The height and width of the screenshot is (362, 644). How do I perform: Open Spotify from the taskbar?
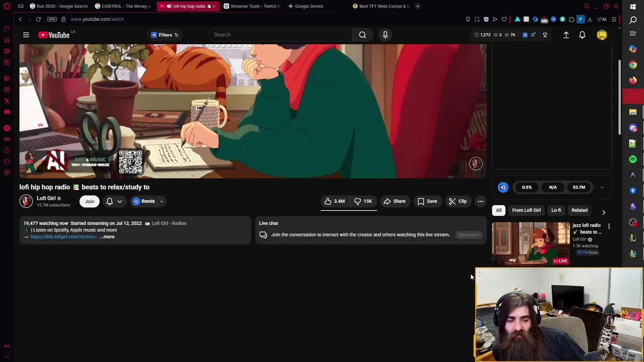pos(633,159)
